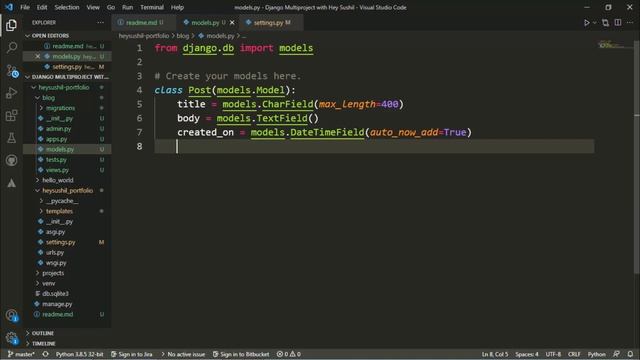640x360 pixels.
Task: Open the View menu
Action: click(x=93, y=7)
